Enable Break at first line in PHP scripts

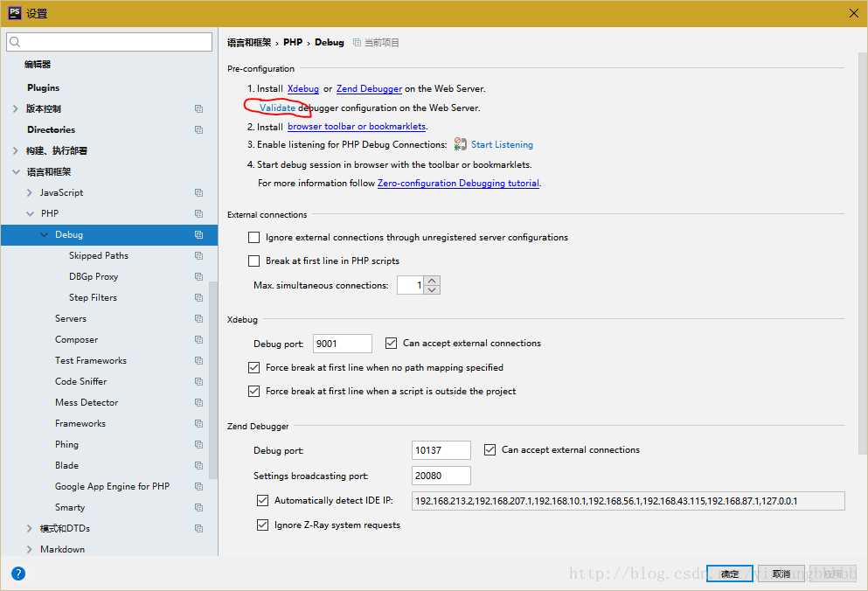254,261
